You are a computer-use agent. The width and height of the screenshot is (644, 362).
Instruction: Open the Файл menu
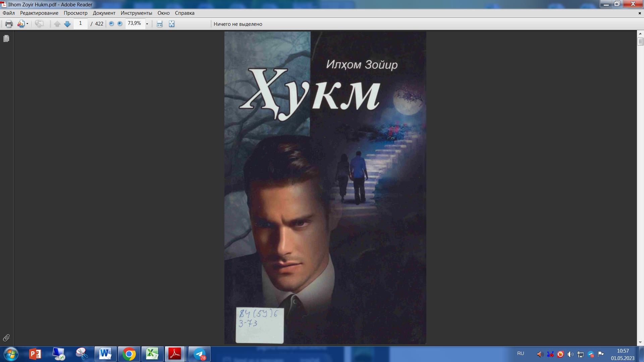tap(8, 13)
